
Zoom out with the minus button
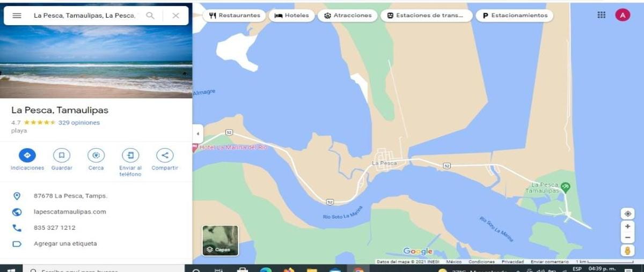coord(627,238)
